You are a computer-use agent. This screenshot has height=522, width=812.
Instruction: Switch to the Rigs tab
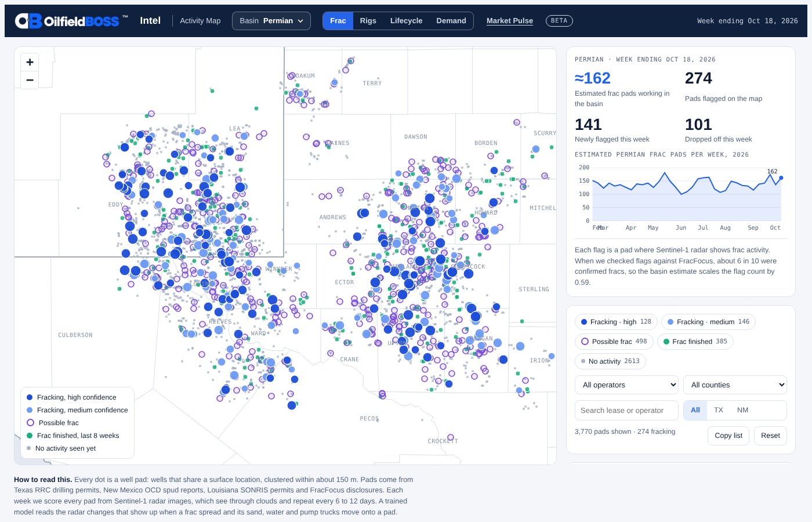click(368, 21)
